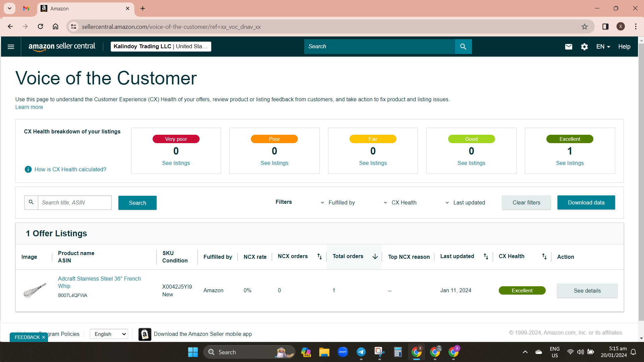Open the Adcraft Stainless Steel French Whip link

(x=99, y=282)
